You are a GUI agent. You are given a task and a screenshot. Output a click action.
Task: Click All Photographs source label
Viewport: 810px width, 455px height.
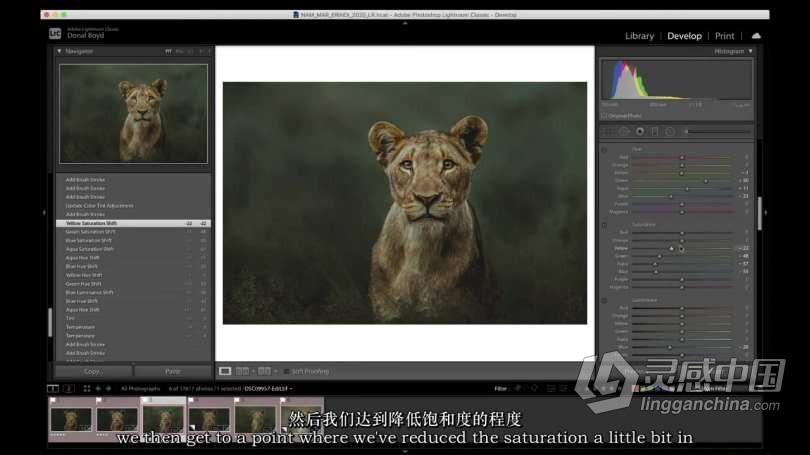[141, 388]
